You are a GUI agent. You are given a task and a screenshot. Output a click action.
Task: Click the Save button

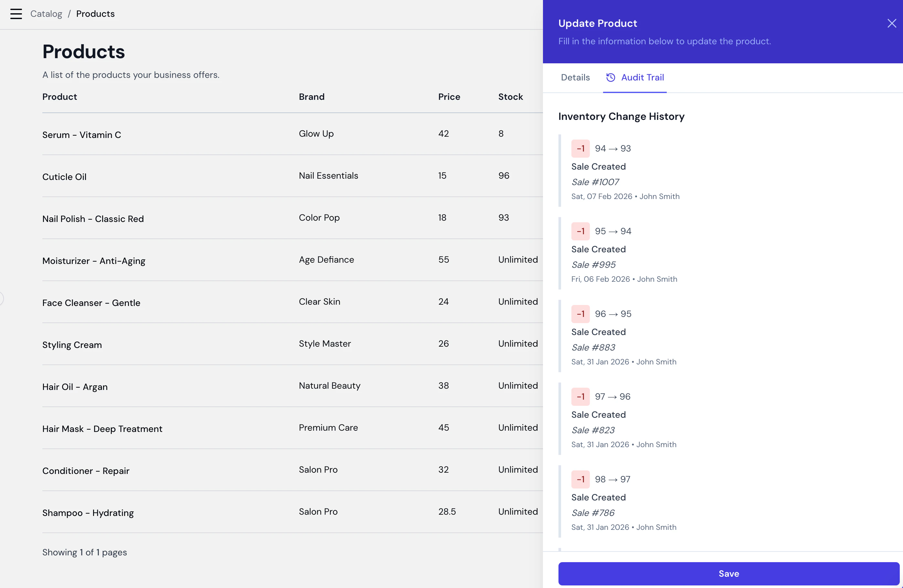coord(728,573)
